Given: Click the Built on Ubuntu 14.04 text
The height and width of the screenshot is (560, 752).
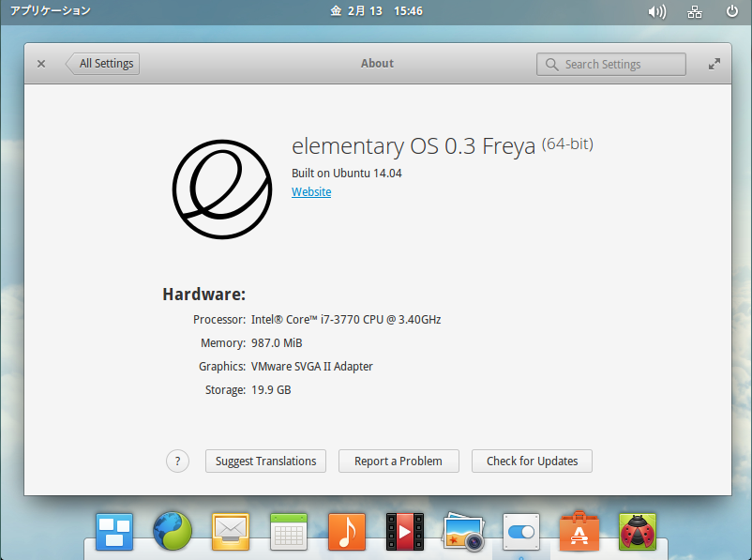Looking at the screenshot, I should pos(347,174).
